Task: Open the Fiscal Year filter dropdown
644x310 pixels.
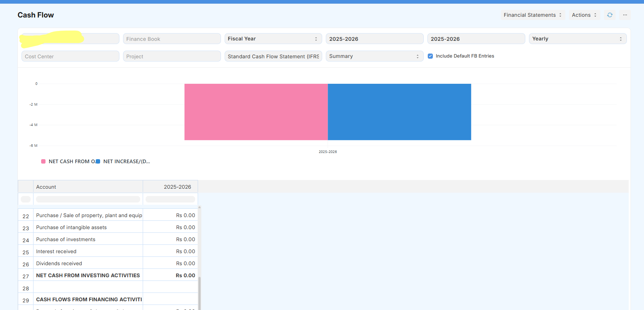Action: tap(273, 39)
